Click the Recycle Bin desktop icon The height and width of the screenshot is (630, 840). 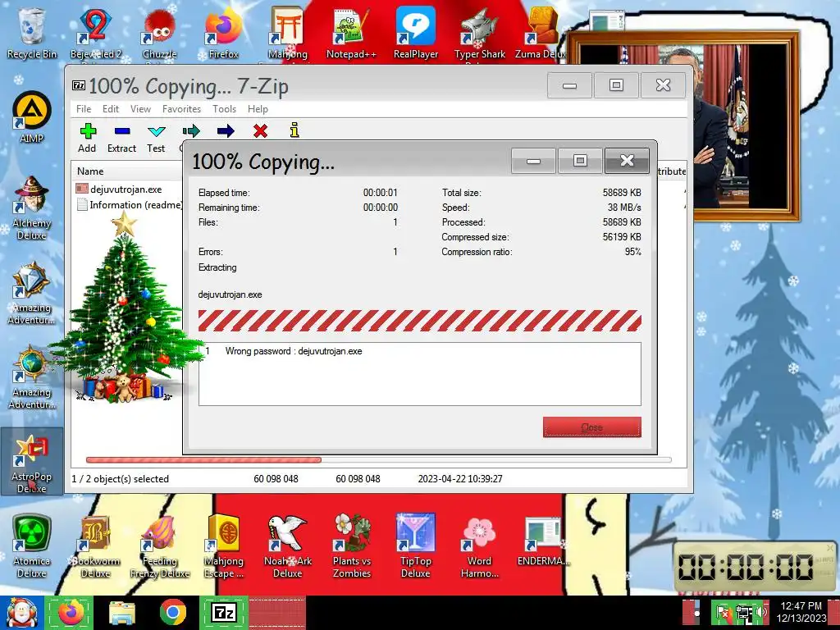tap(32, 33)
